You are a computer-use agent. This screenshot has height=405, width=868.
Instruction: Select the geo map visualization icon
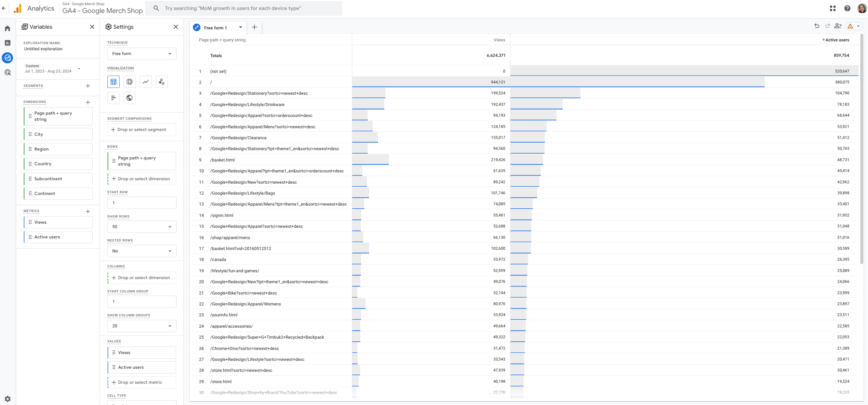coord(129,98)
